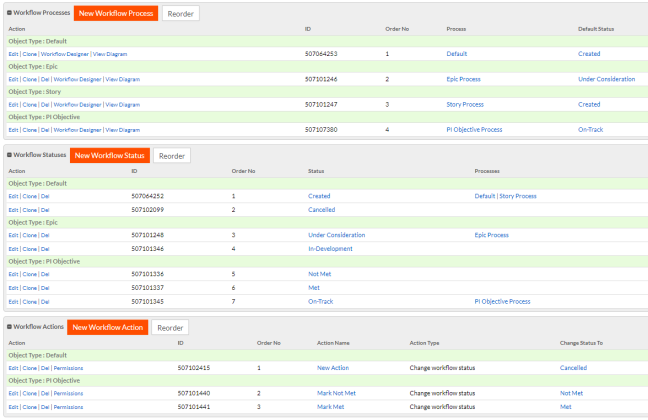Open the PI Objective Process link
The width and height of the screenshot is (648, 420).
pos(502,300)
